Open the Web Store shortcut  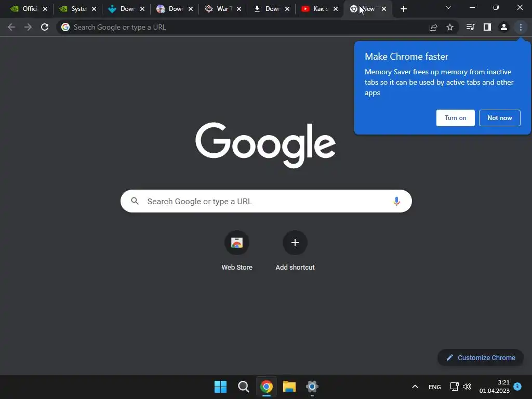pos(237,251)
